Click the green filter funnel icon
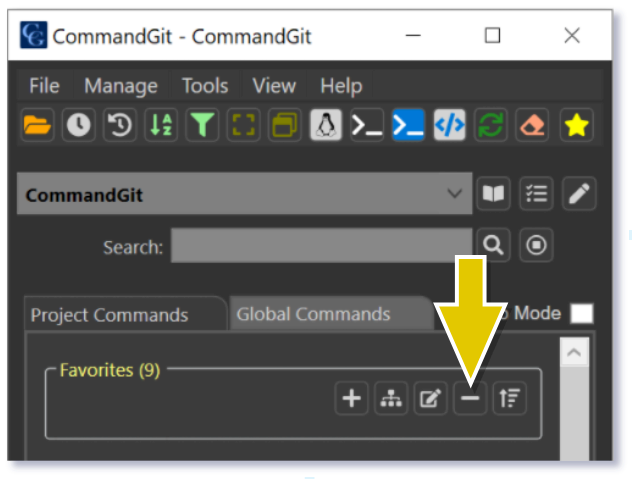This screenshot has height=479, width=632. [x=202, y=126]
